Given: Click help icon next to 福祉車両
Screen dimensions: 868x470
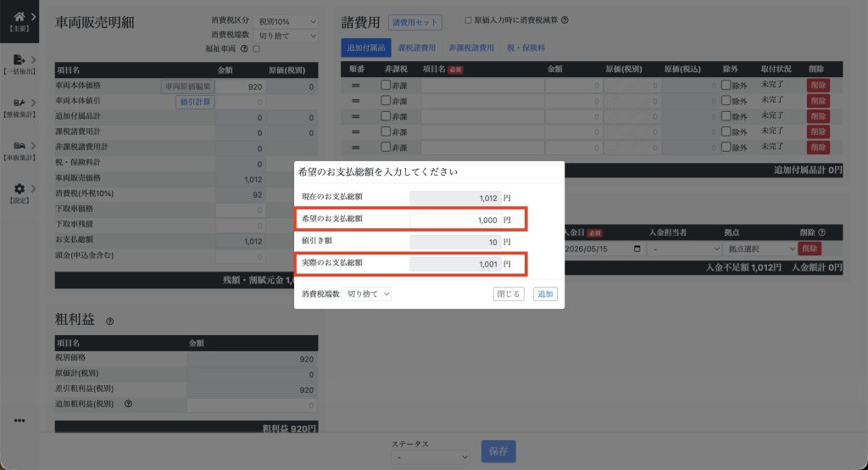Looking at the screenshot, I should (x=244, y=48).
